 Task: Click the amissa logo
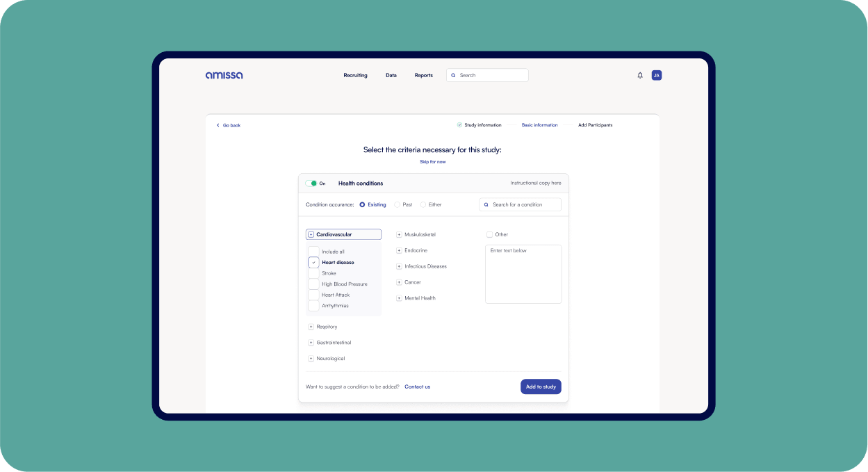tap(224, 75)
